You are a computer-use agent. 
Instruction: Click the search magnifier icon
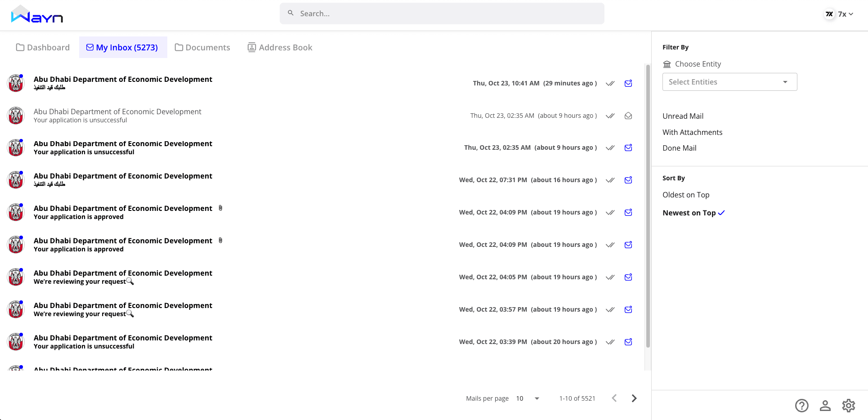tap(291, 13)
